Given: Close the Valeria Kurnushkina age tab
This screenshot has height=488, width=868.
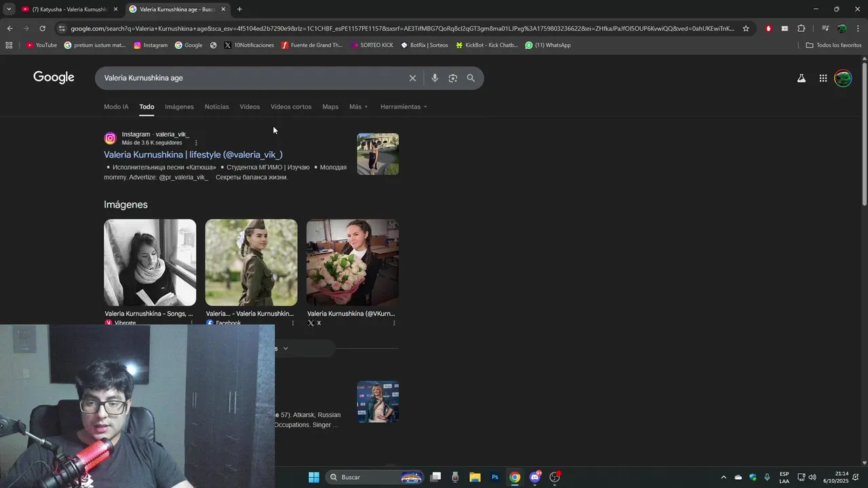Looking at the screenshot, I should coord(223,9).
